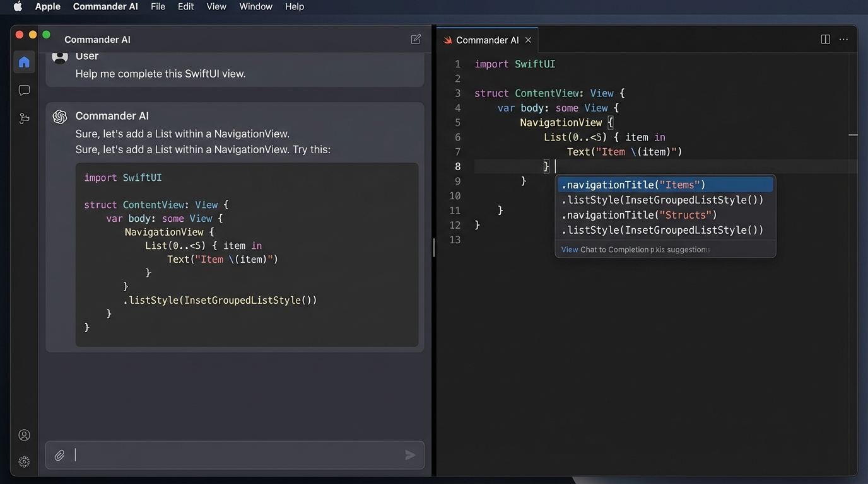Image resolution: width=868 pixels, height=484 pixels.
Task: Choose the listStyle InsetGroupedListStyle suggestion
Action: tap(662, 200)
